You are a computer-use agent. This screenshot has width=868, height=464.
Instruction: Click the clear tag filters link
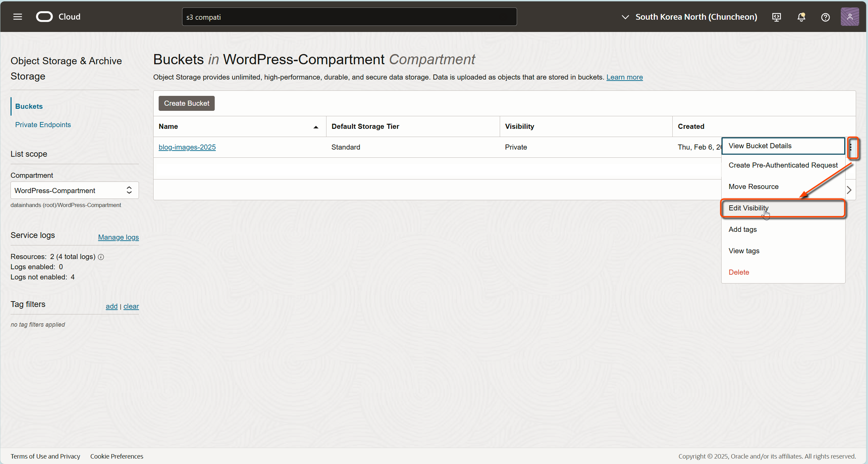tap(131, 306)
